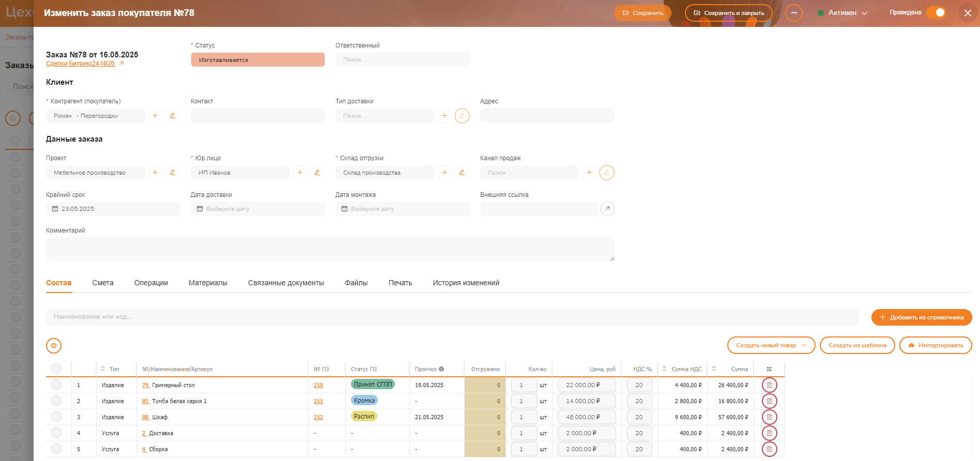Open Сделка Битрикс24 №20 link
Viewport: 980px width, 461px height.
point(81,64)
